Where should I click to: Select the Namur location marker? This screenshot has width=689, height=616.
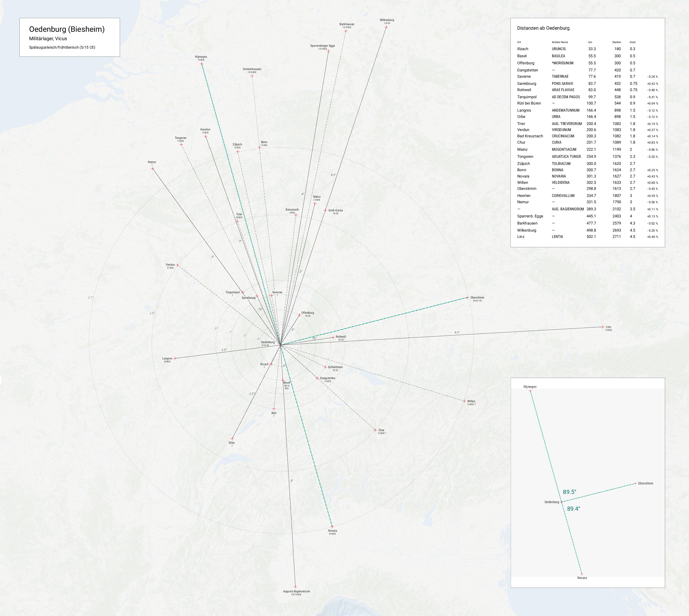(x=152, y=168)
